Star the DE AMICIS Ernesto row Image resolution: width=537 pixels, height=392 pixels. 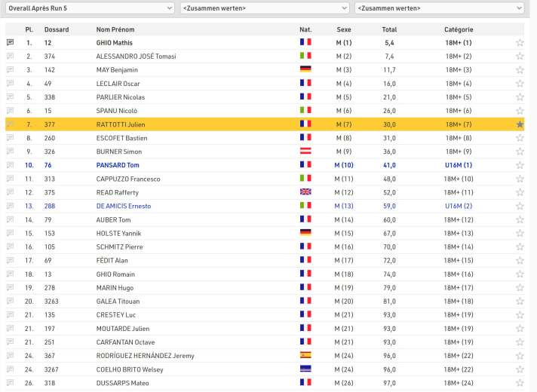(520, 206)
